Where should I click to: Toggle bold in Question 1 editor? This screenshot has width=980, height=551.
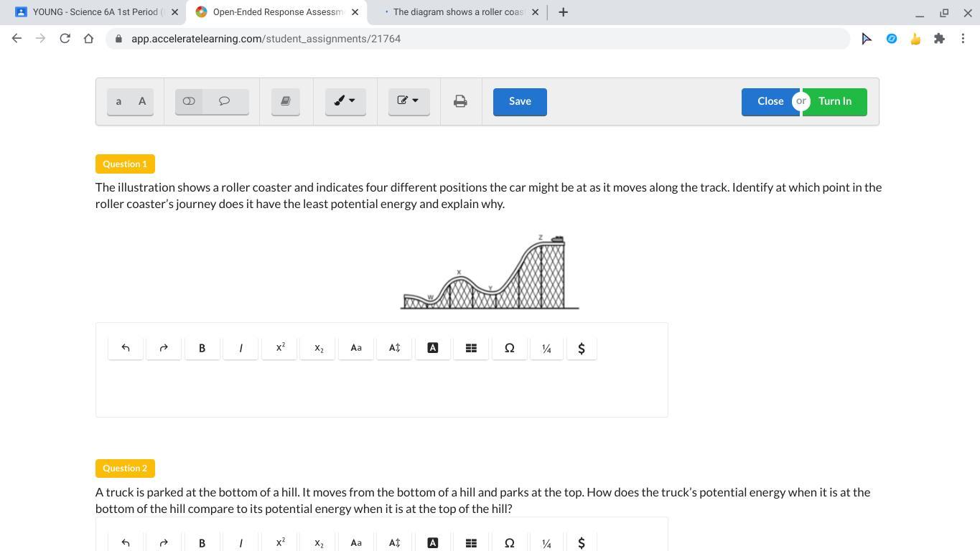(x=202, y=348)
